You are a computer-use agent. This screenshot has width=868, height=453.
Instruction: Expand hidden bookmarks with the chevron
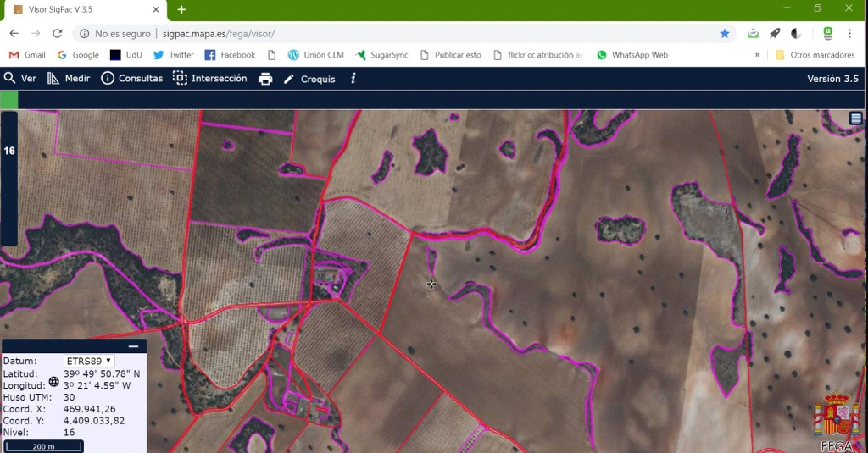(757, 55)
